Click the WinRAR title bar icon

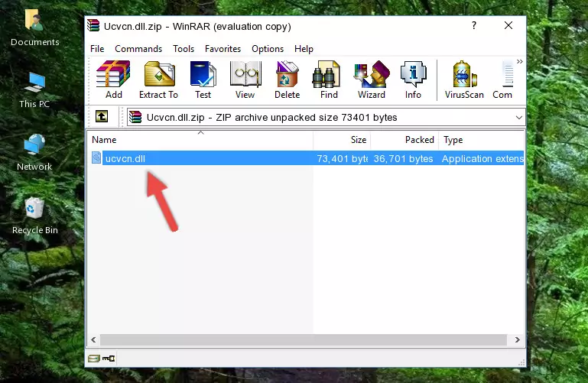[x=93, y=26]
